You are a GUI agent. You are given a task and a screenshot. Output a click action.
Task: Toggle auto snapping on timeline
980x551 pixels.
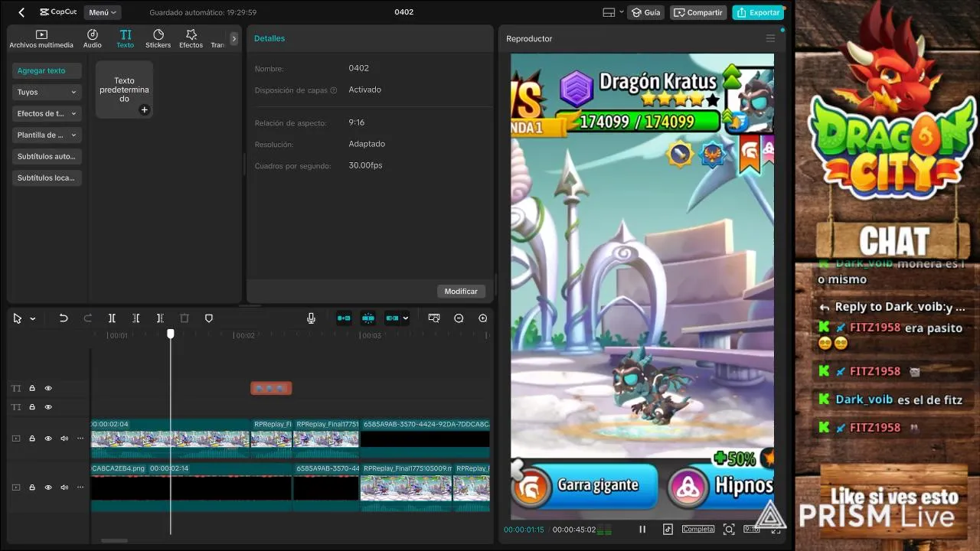coord(368,318)
